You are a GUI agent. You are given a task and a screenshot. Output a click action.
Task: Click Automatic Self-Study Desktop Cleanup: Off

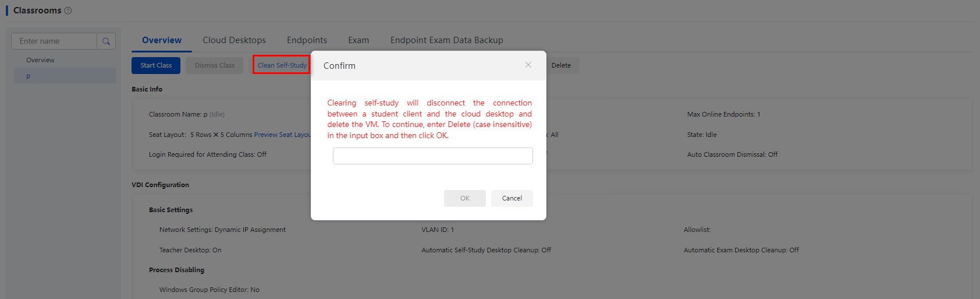click(486, 250)
